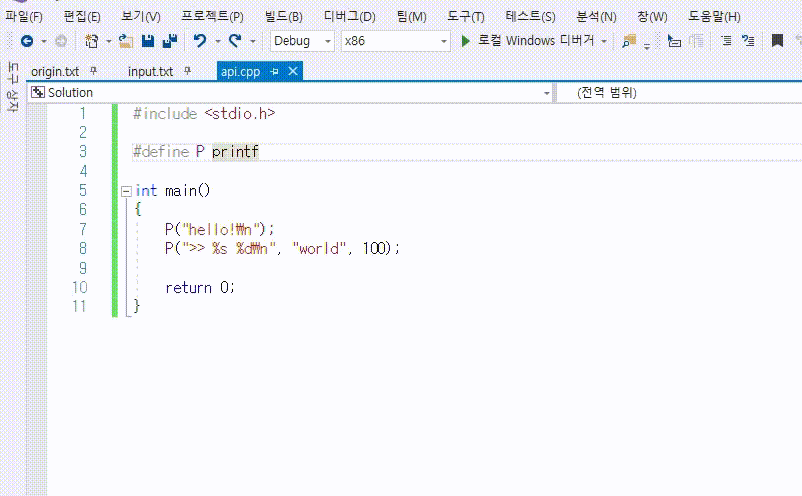Start debugging with the green play icon
802x496 pixels.
(x=465, y=41)
